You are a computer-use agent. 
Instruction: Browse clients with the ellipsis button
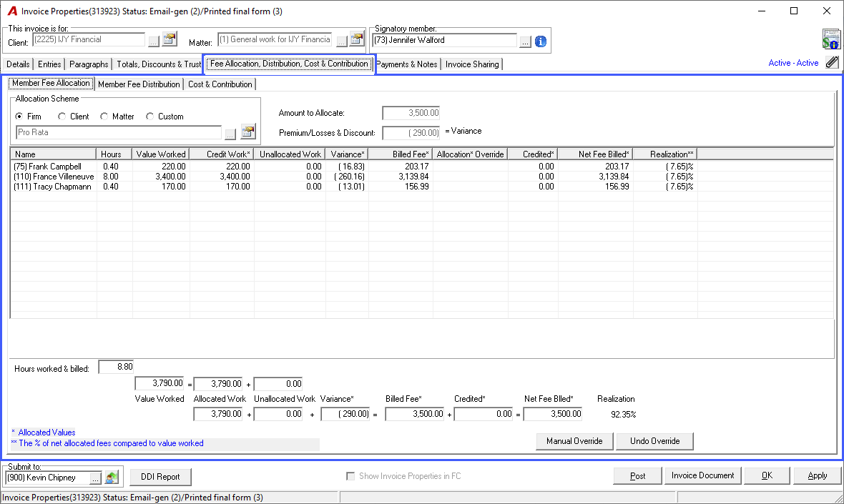pos(153,41)
